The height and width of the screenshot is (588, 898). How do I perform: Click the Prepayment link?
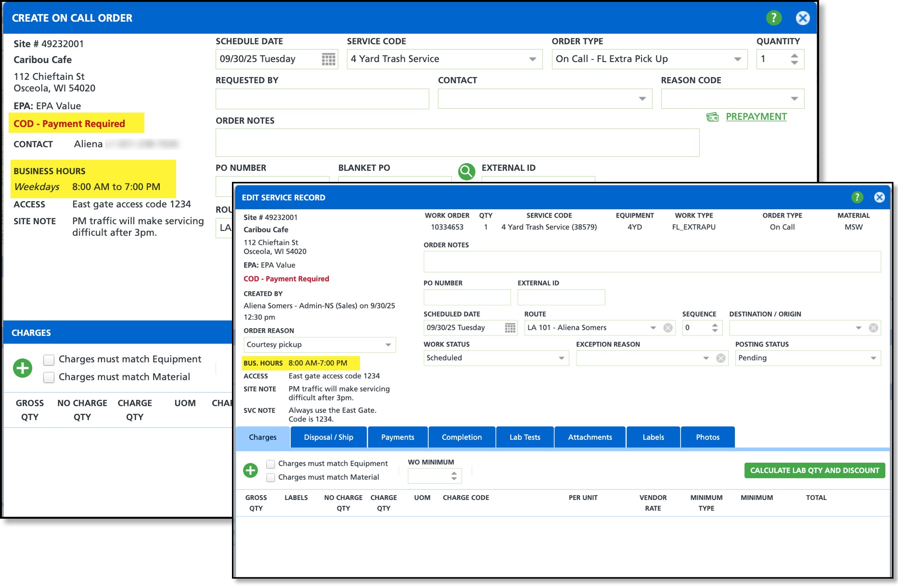click(756, 116)
